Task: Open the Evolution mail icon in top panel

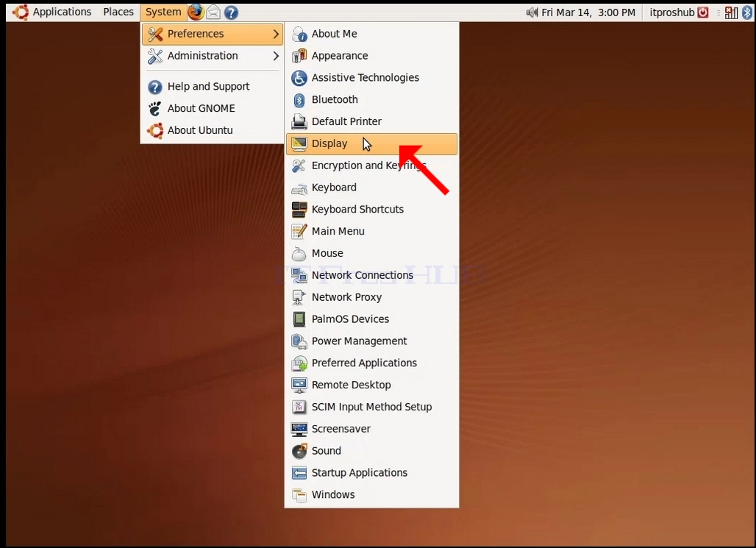Action: (x=213, y=12)
